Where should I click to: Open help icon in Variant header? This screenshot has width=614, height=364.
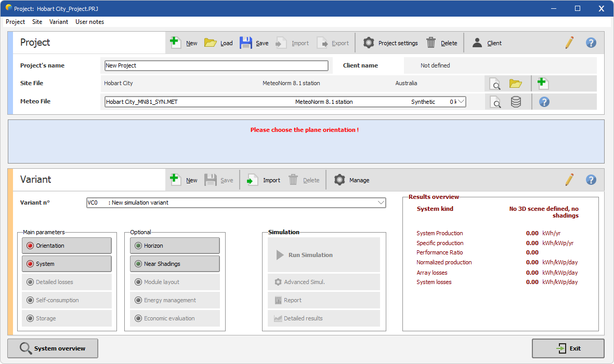point(591,180)
